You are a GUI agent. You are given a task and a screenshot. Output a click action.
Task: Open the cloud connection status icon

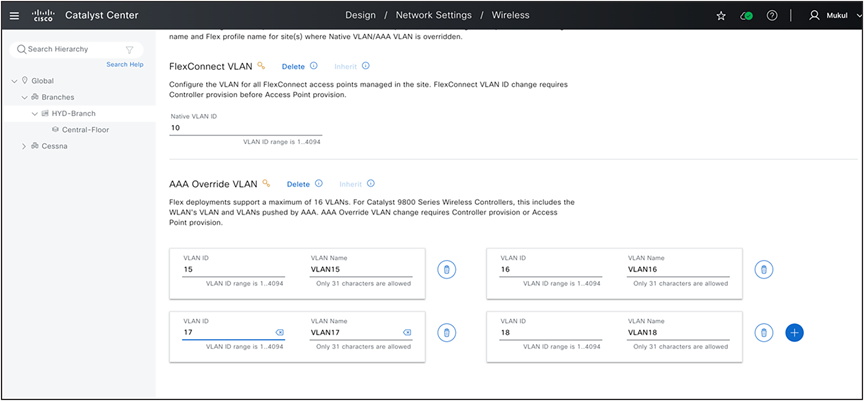coord(746,16)
